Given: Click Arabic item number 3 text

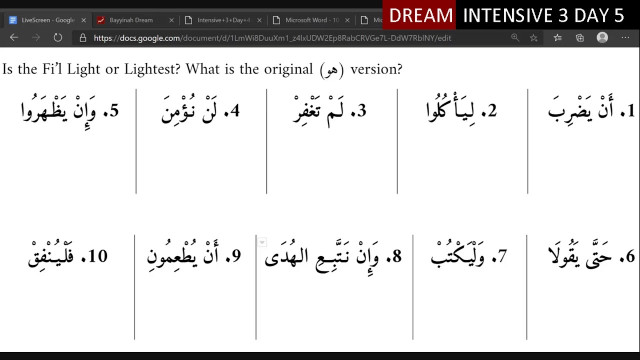Looking at the screenshot, I should click(330, 111).
